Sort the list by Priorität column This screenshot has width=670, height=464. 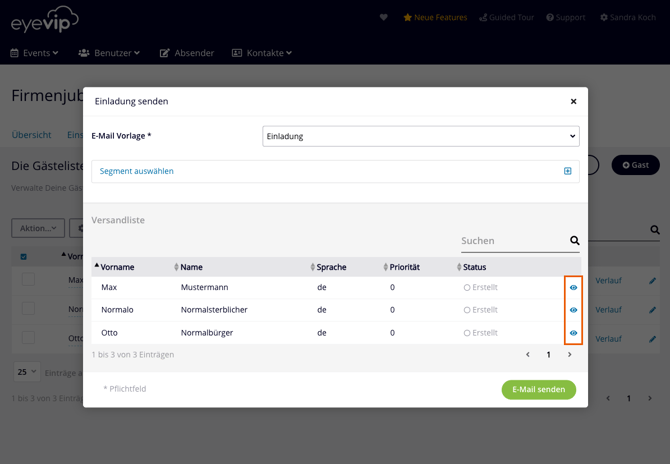404,267
